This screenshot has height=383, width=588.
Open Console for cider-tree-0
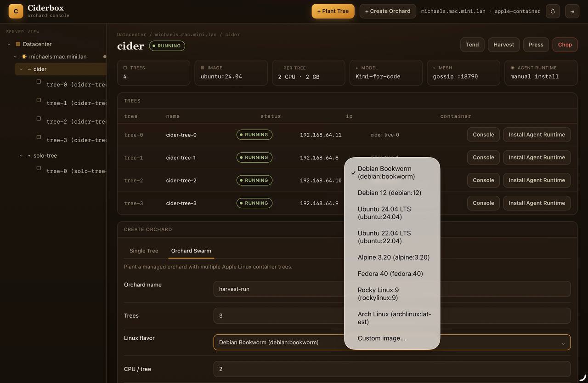483,135
